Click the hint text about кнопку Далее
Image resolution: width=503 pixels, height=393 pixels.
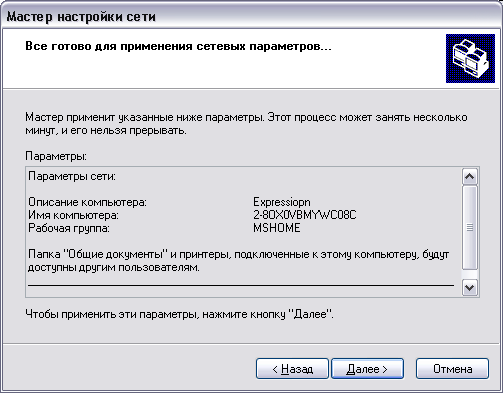click(x=179, y=314)
